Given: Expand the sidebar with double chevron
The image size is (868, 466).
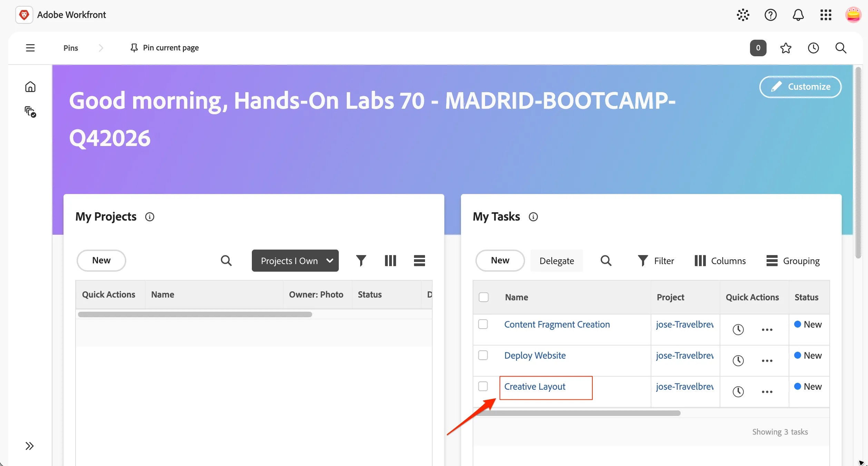Looking at the screenshot, I should click(x=30, y=446).
